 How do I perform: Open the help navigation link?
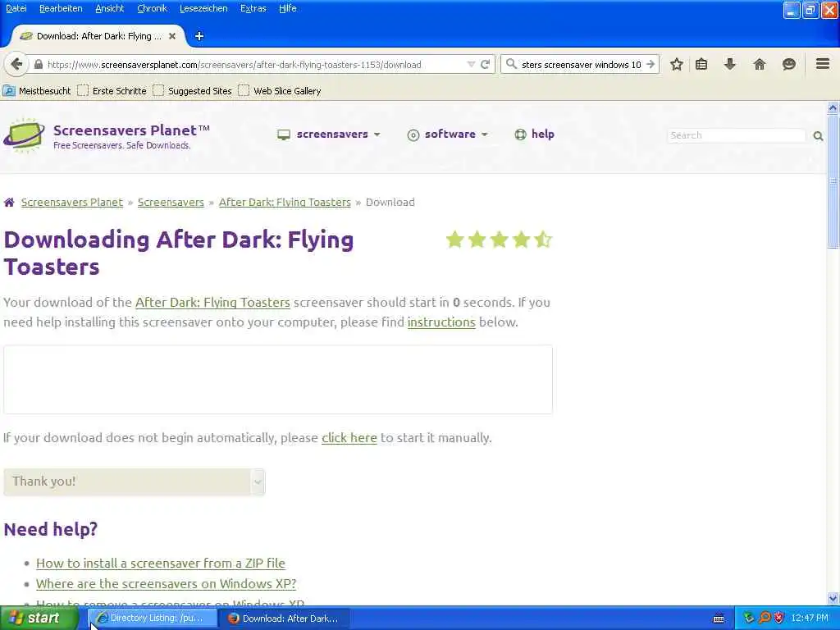(x=534, y=134)
